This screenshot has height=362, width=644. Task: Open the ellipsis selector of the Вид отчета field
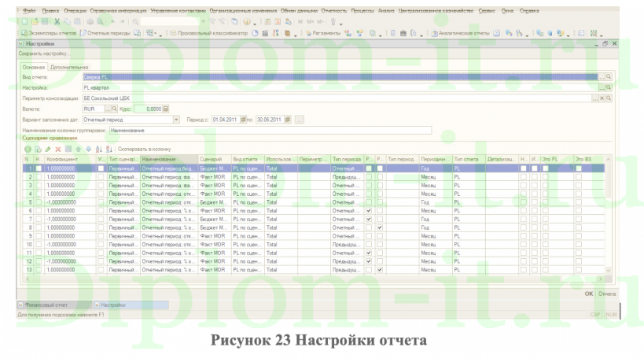602,77
